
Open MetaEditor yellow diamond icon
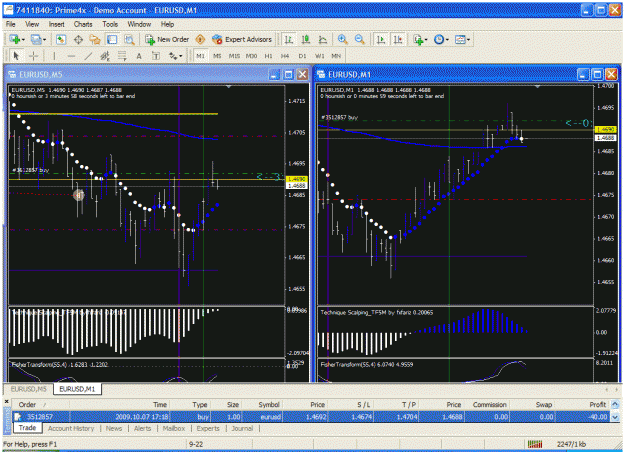200,39
